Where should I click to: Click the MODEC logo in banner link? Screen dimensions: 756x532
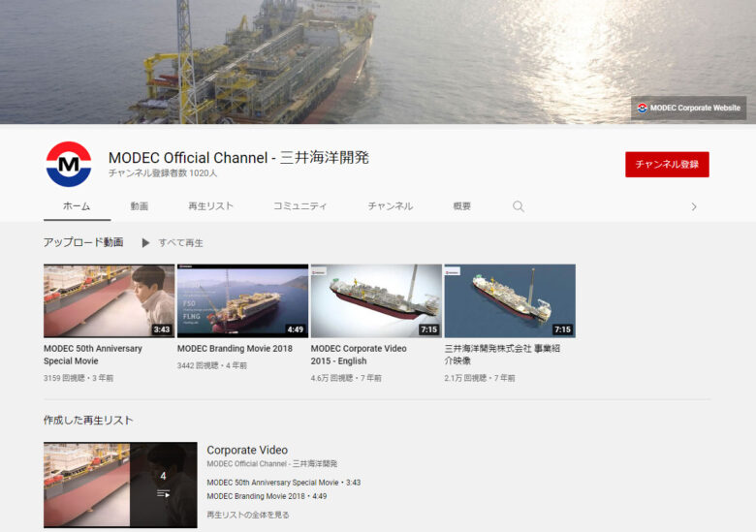(x=643, y=108)
